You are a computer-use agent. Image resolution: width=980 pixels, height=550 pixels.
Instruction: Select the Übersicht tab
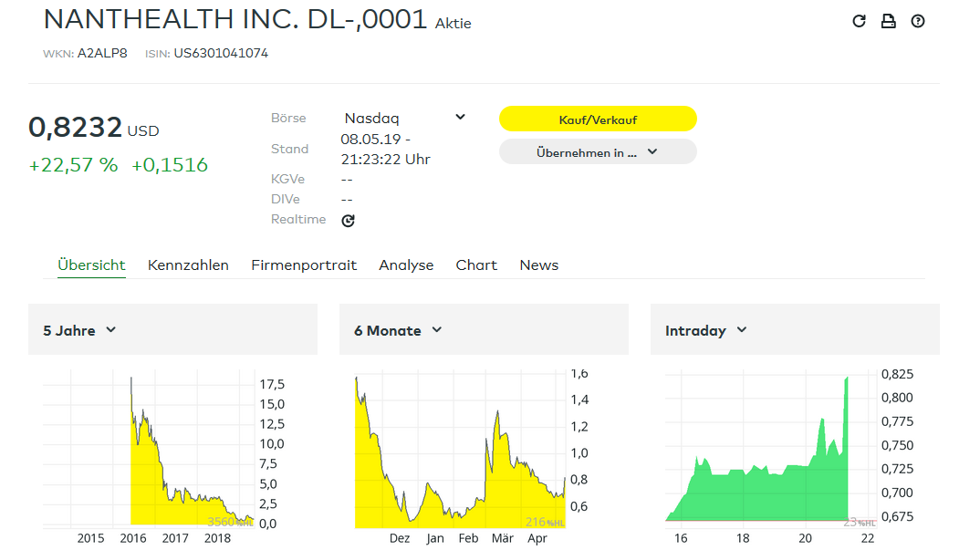[x=91, y=265]
